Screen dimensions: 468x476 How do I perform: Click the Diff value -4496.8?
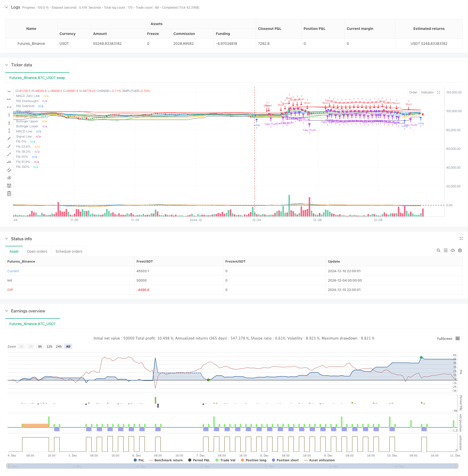click(143, 290)
